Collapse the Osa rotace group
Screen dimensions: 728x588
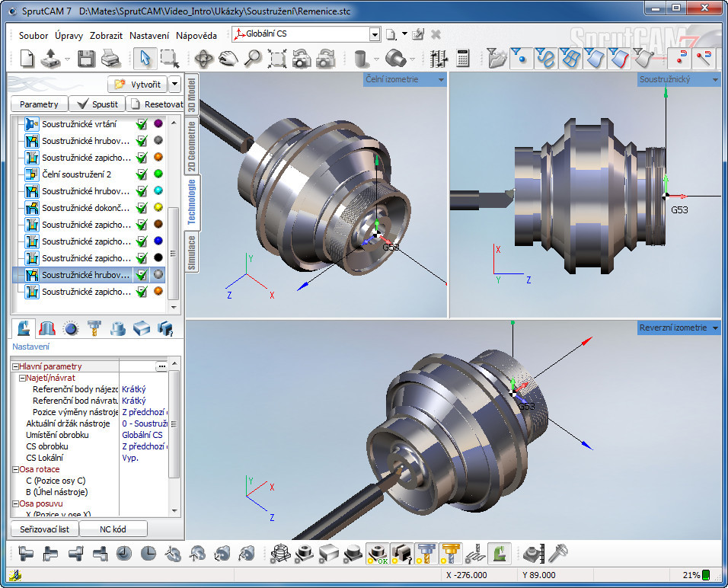click(x=15, y=470)
